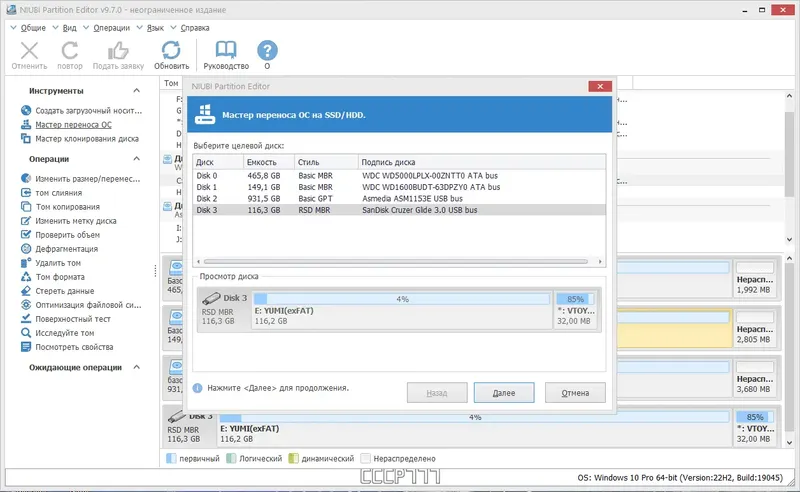This screenshot has height=492, width=800.
Task: Open the Язык menu
Action: (155, 28)
